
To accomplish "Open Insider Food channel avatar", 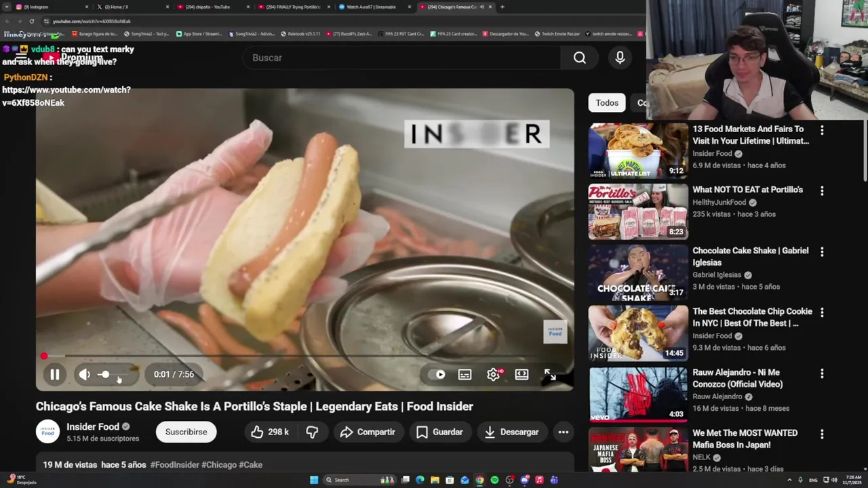I will click(x=47, y=432).
